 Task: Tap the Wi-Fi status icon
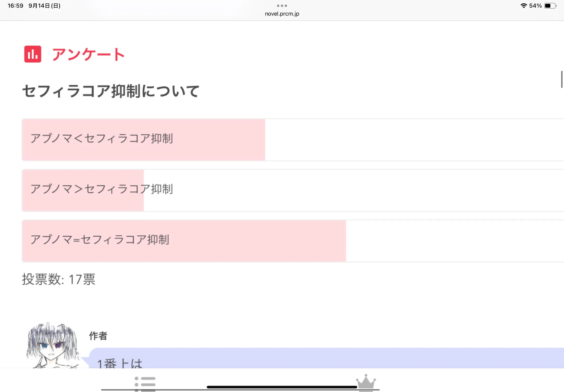[523, 6]
